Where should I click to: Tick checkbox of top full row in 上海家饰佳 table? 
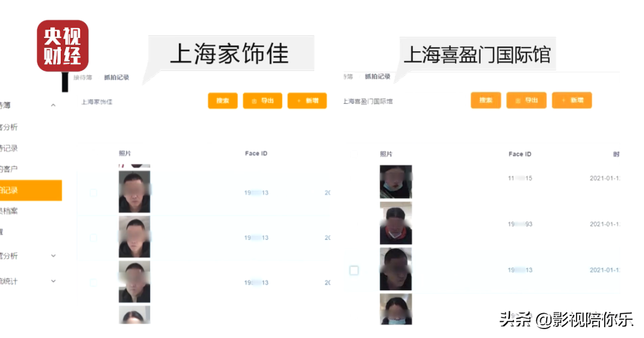(94, 193)
